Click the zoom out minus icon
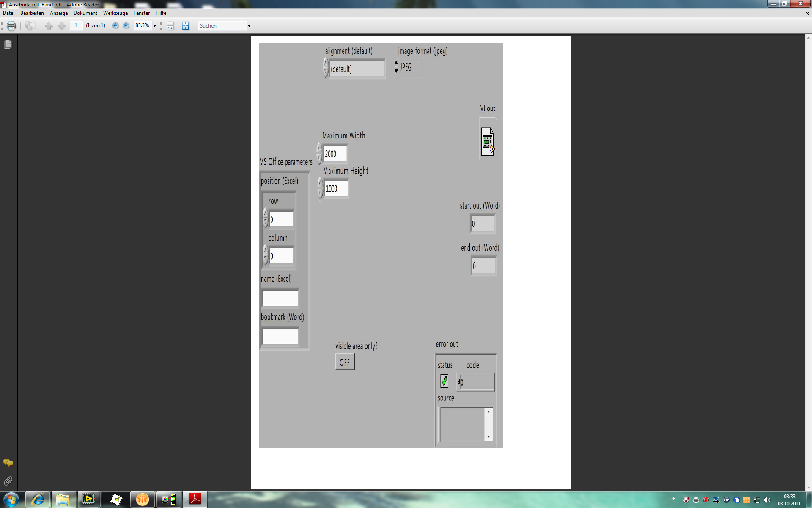This screenshot has height=508, width=812. click(x=115, y=26)
